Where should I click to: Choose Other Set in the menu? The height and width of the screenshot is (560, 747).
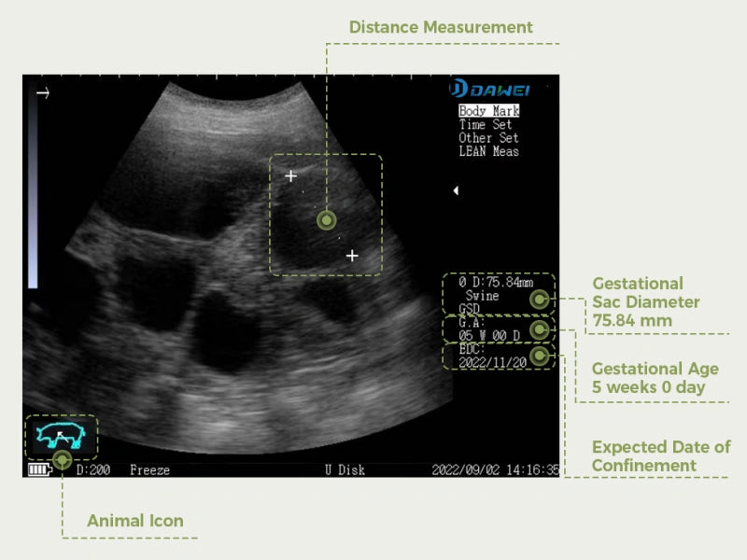point(488,137)
